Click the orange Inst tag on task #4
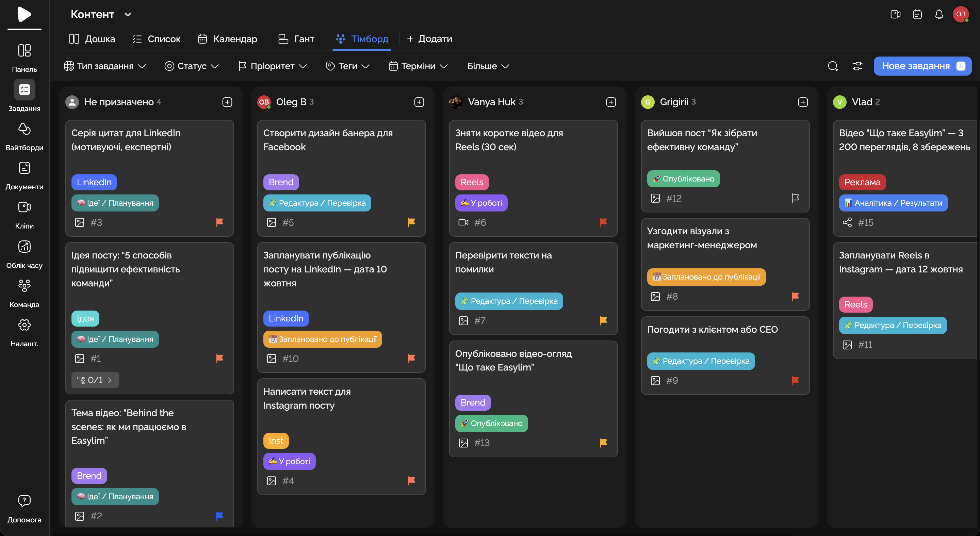The width and height of the screenshot is (980, 536). point(276,440)
